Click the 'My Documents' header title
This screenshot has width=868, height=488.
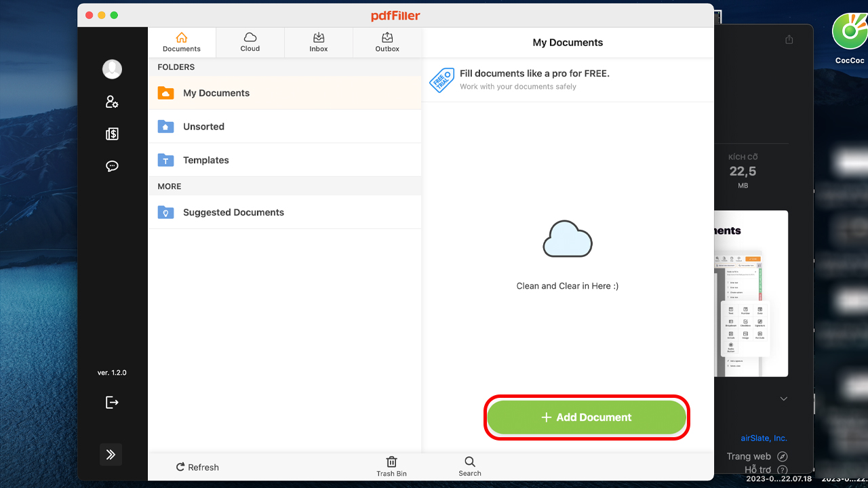click(x=568, y=42)
